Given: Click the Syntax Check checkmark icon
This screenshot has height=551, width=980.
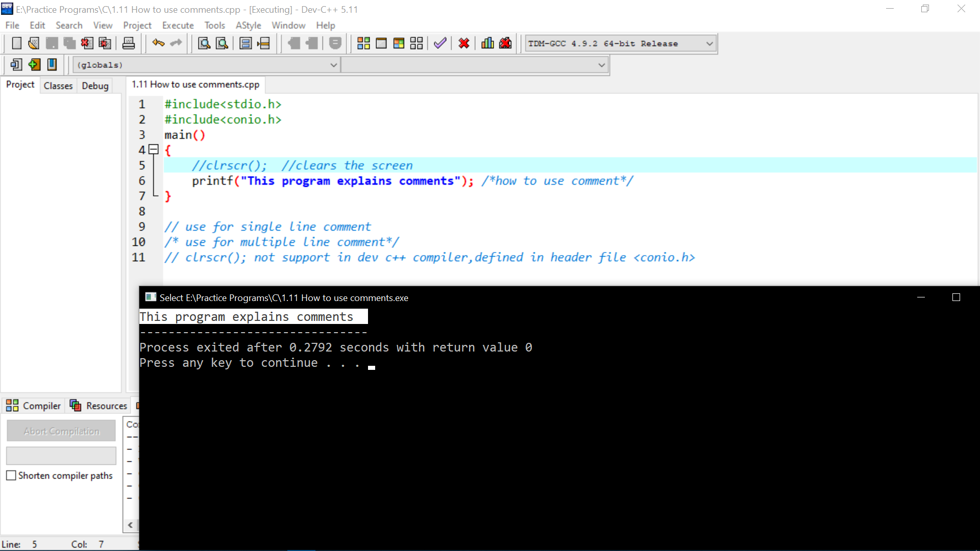Looking at the screenshot, I should [440, 43].
